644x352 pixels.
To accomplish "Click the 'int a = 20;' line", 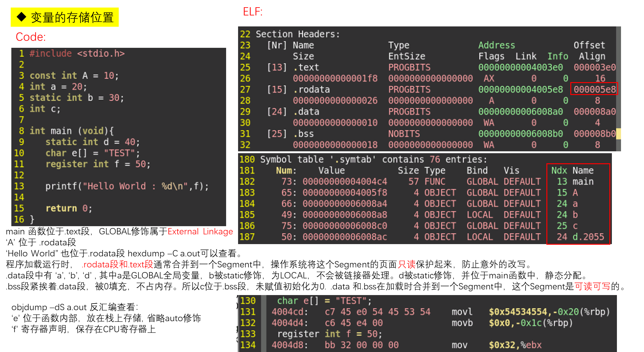I will point(58,87).
